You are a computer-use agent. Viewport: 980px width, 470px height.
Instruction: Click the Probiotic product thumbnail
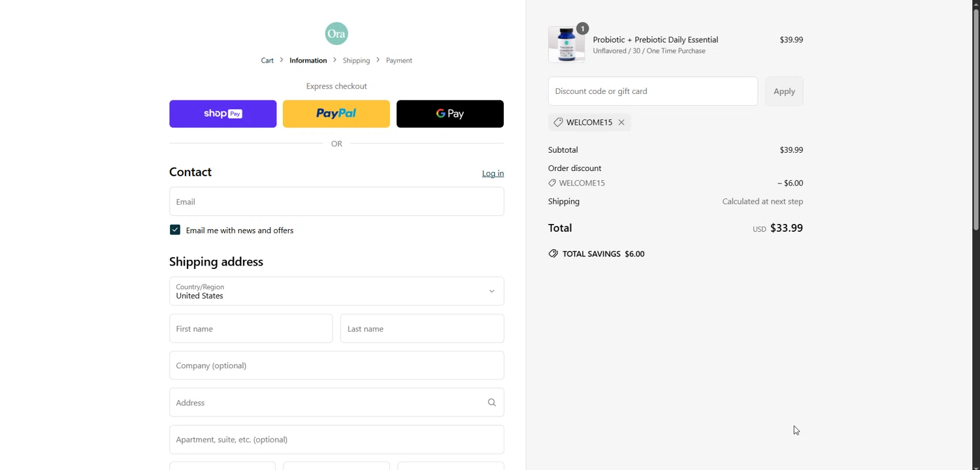566,45
